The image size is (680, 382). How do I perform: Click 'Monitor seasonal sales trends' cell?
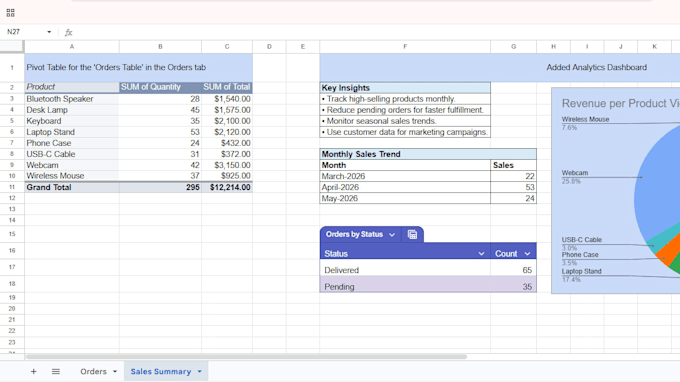(405, 121)
